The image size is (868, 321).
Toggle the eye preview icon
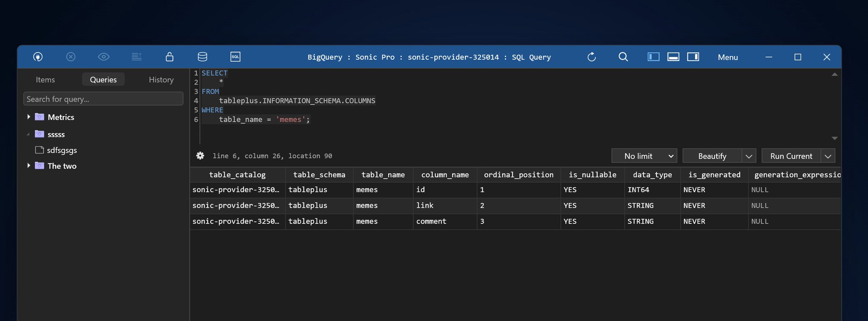104,57
